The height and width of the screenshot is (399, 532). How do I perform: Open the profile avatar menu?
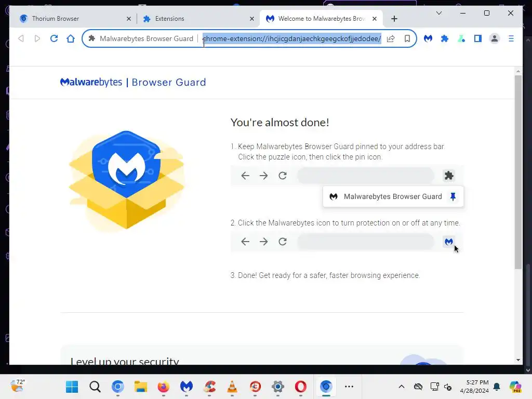(495, 38)
